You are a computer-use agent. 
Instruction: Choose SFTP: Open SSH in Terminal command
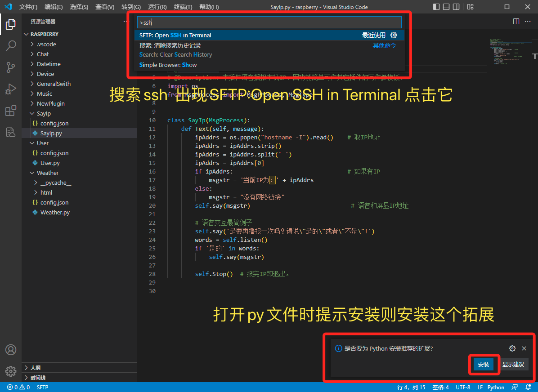pyautogui.click(x=269, y=36)
